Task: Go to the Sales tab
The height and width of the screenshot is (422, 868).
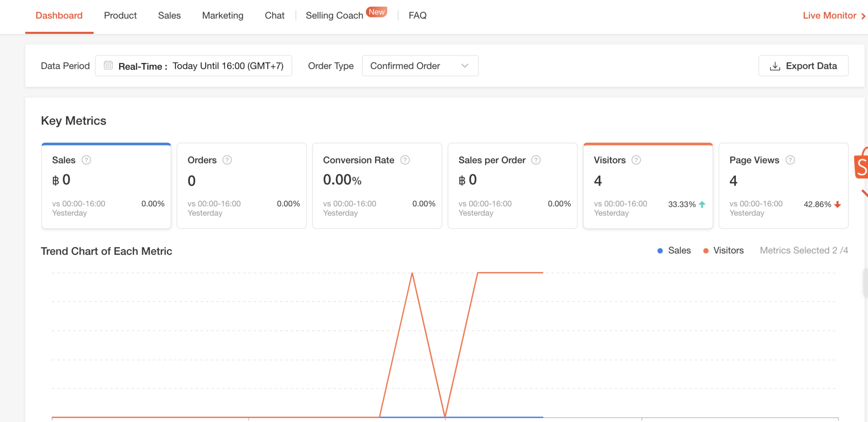Action: coord(170,15)
